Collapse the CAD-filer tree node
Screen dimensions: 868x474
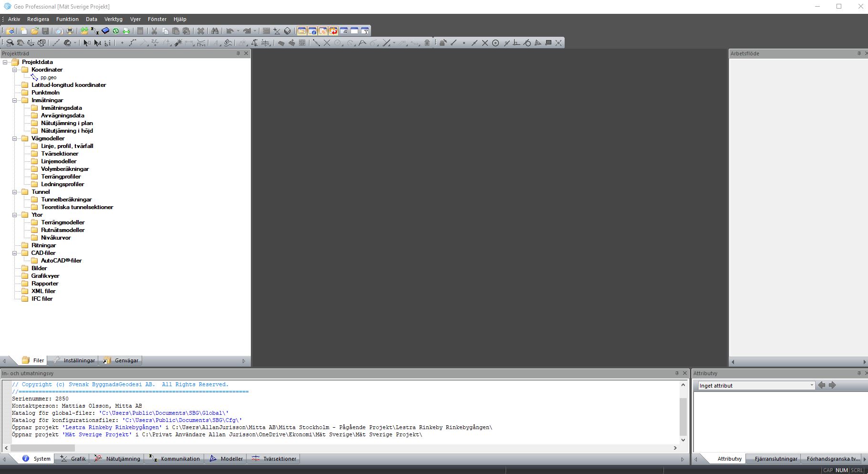tap(15, 253)
